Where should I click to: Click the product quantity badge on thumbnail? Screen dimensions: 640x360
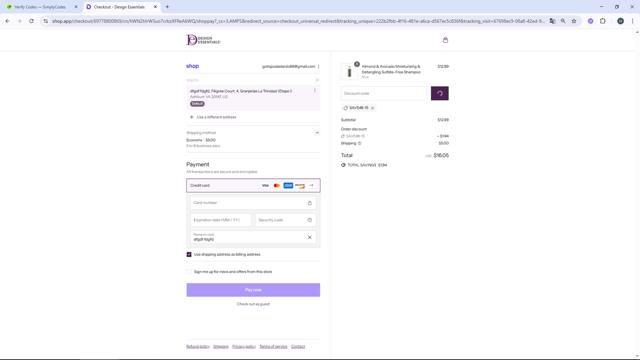tap(357, 64)
